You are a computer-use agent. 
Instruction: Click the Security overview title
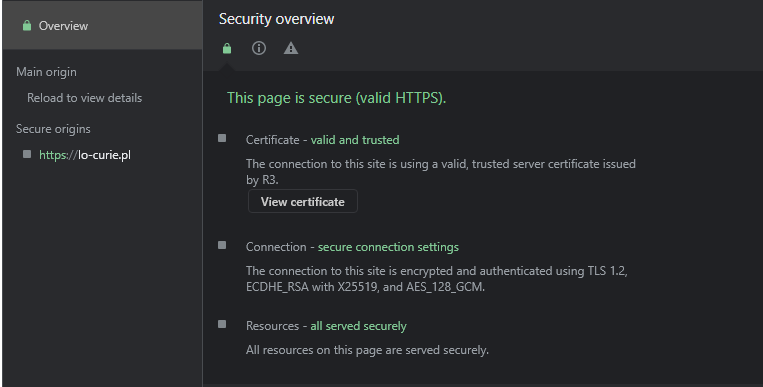(x=276, y=19)
